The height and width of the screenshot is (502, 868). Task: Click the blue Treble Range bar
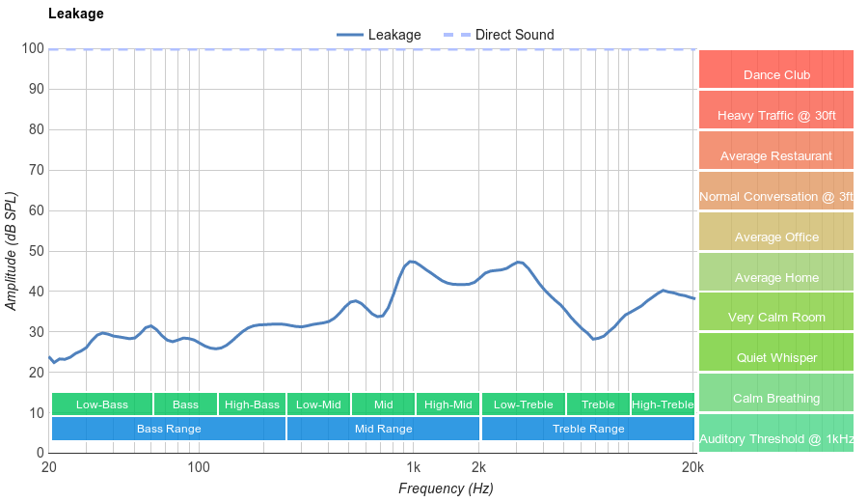pos(587,429)
